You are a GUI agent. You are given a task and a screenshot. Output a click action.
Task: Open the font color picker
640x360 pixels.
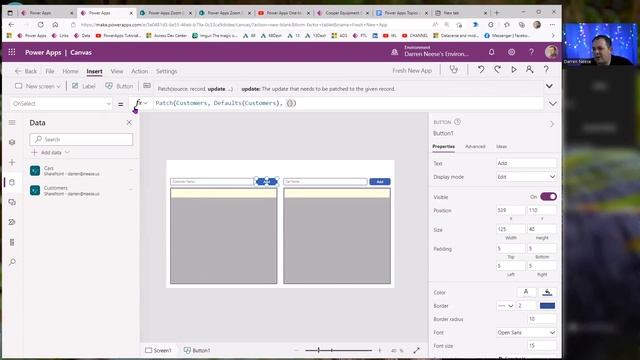tap(526, 292)
